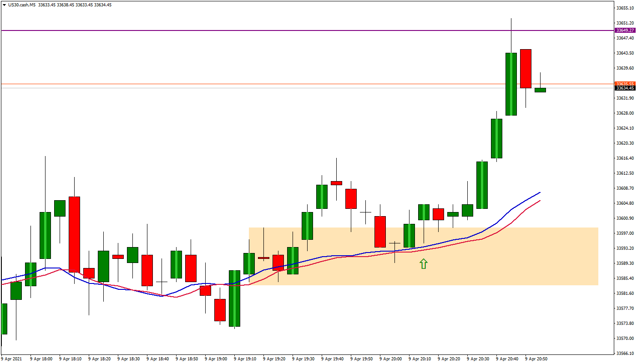Click the 9 Apr 19:10 time label
Image resolution: width=637 pixels, height=364 pixels.
[x=245, y=359]
